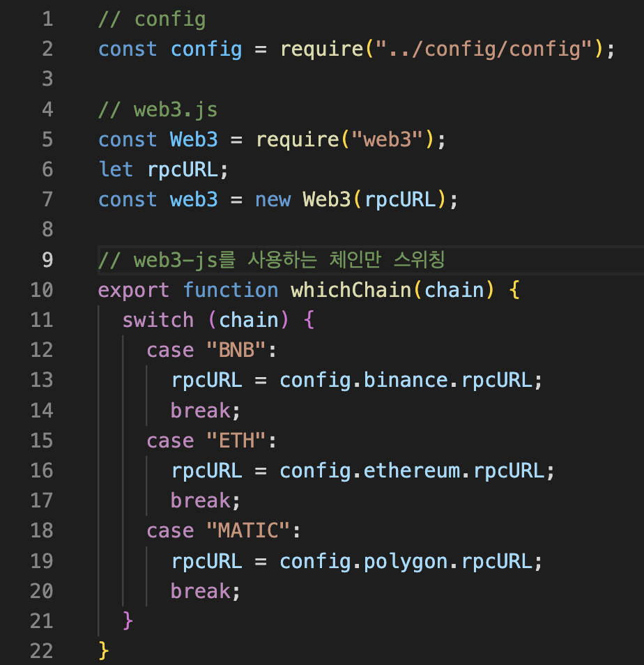Click the "new" keyword on line 7
This screenshot has width=644, height=665.
pyautogui.click(x=273, y=200)
